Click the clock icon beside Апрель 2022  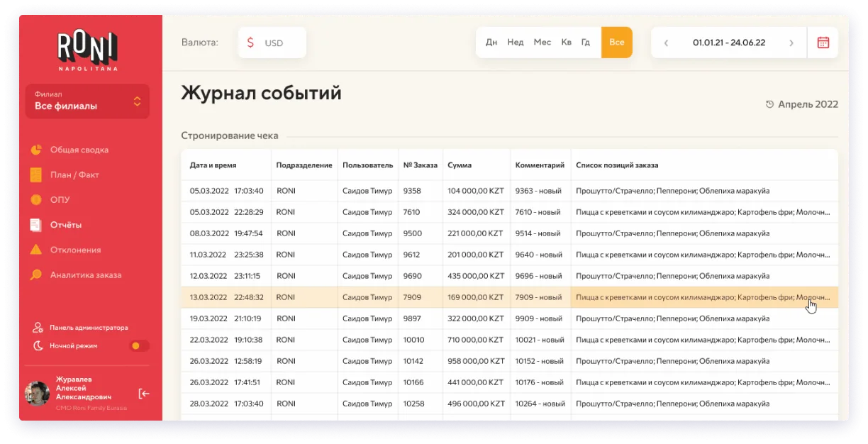(769, 104)
